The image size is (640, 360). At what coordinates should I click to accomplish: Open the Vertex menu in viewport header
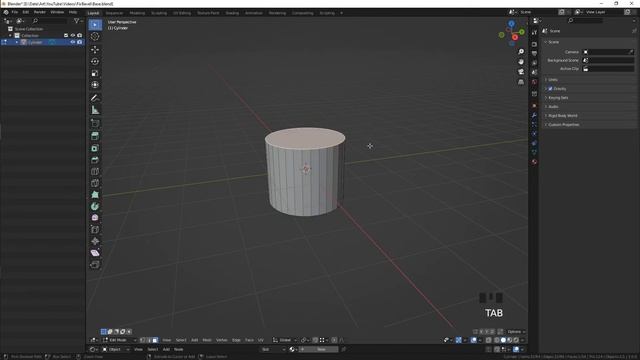point(222,340)
